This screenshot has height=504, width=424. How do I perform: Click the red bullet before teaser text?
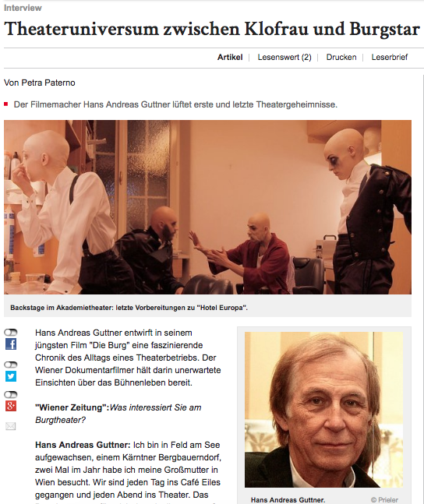click(5, 104)
